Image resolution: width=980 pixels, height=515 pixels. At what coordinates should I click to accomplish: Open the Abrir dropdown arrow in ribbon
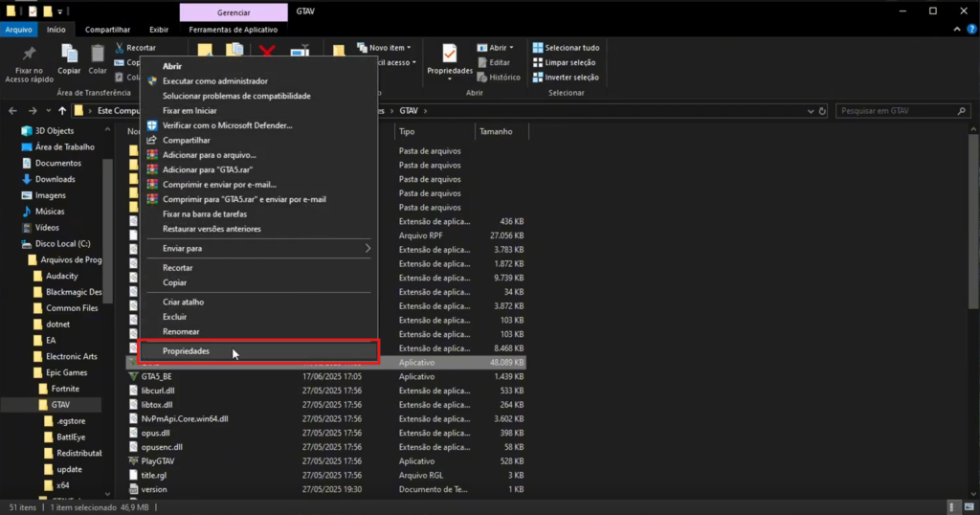(511, 48)
